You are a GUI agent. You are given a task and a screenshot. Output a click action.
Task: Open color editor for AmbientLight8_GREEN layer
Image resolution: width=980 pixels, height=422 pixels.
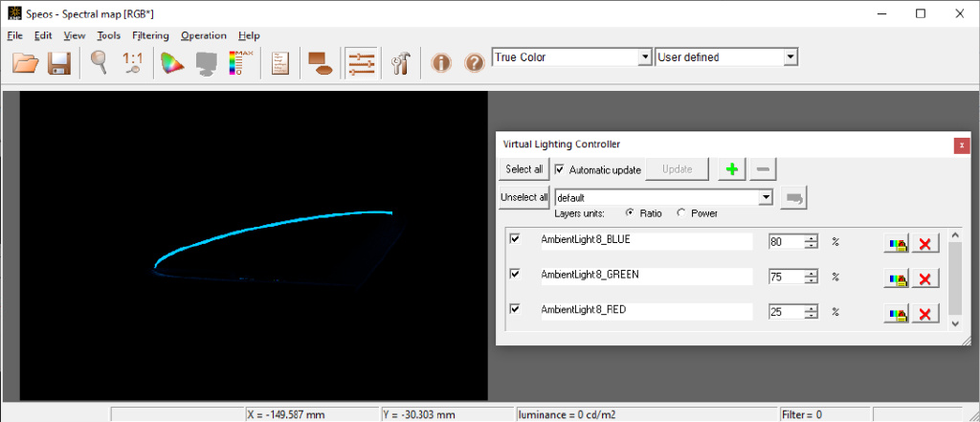click(896, 278)
